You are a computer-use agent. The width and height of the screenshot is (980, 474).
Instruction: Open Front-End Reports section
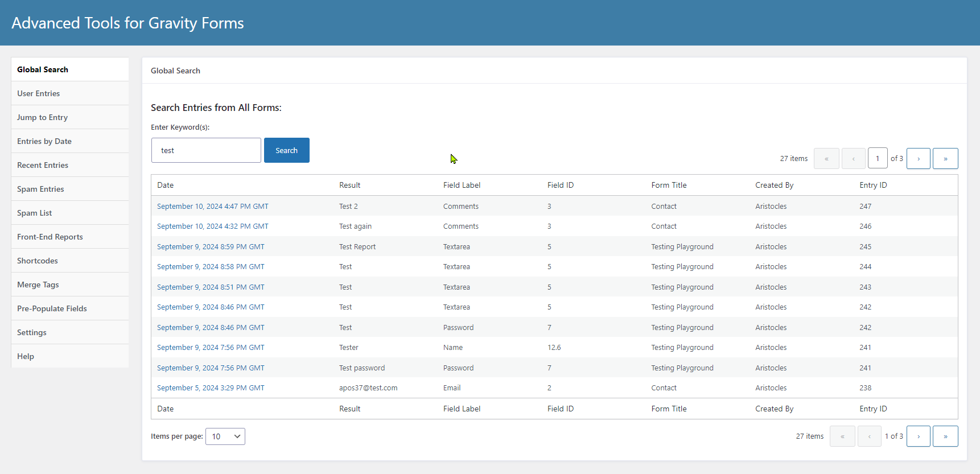pyautogui.click(x=50, y=237)
